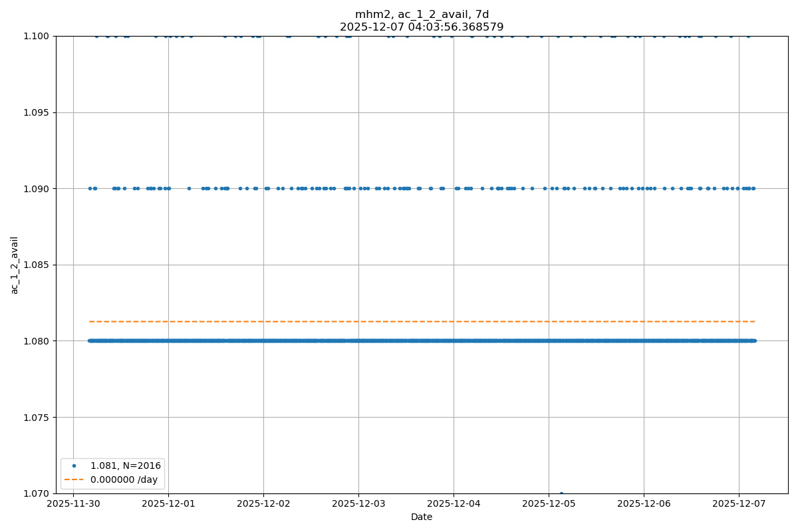798x532 pixels.
Task: Click the plot title "mhm2, ac_1_2_avail, 7d"
Action: pyautogui.click(x=422, y=15)
